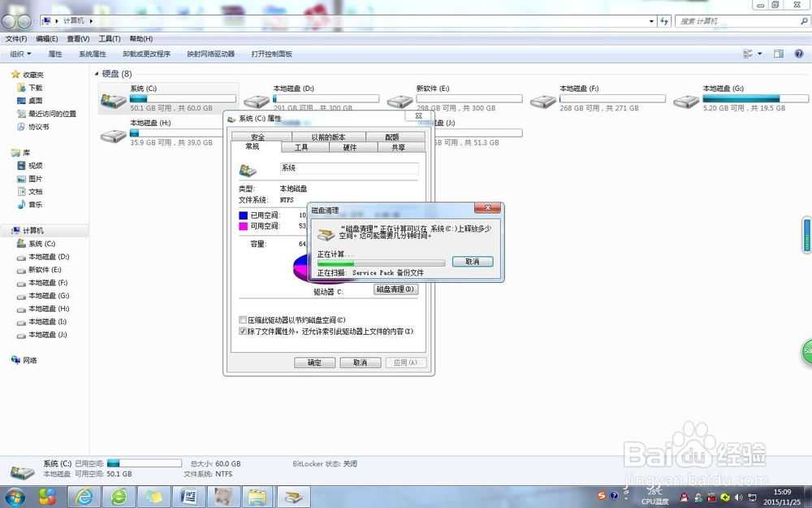
Task: Select the 本地磁盘 (G:) drive icon
Action: 686,101
